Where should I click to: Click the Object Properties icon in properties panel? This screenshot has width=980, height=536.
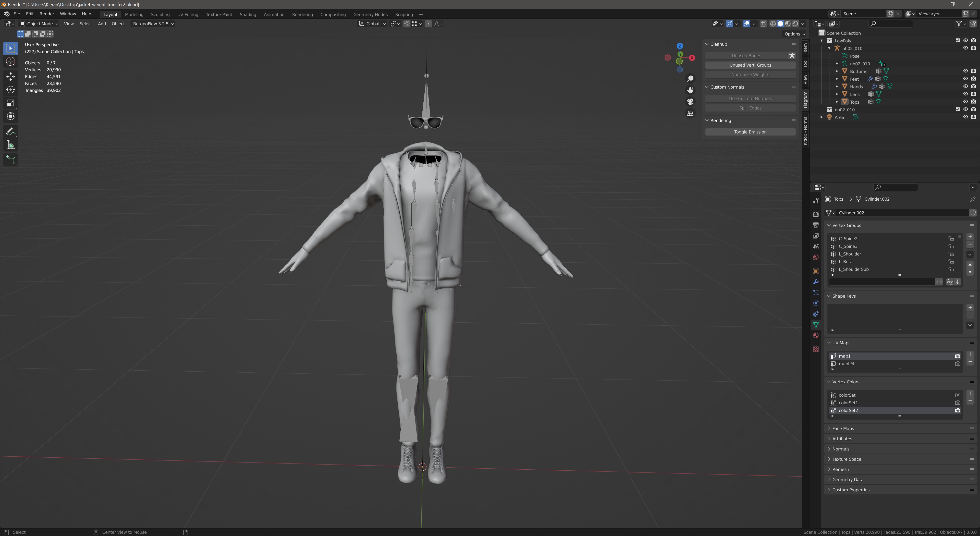click(816, 269)
